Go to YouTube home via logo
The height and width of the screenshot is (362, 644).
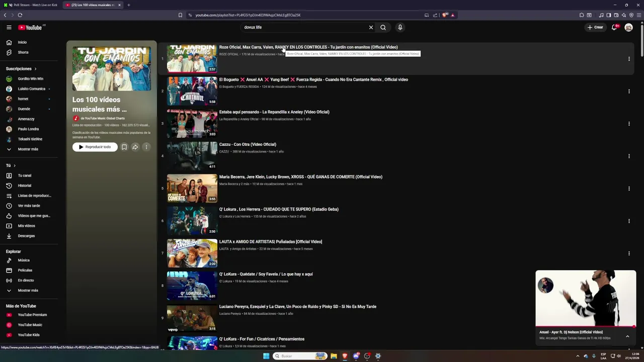click(30, 27)
